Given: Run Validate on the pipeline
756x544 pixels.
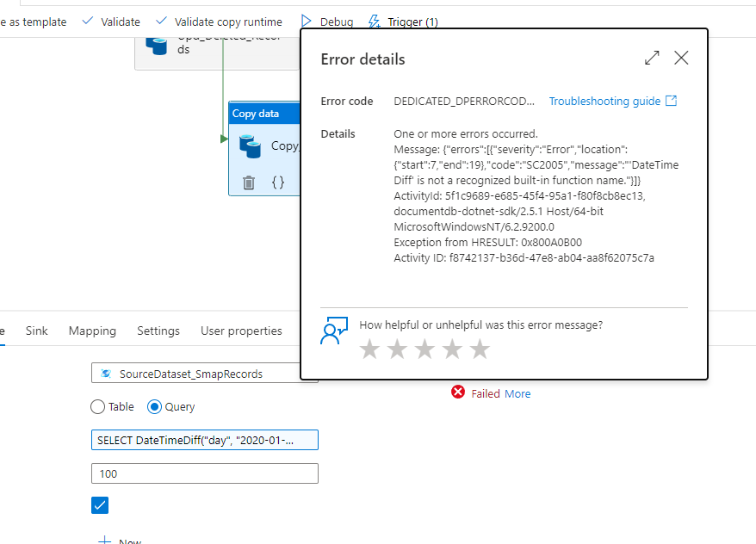Looking at the screenshot, I should coord(120,22).
